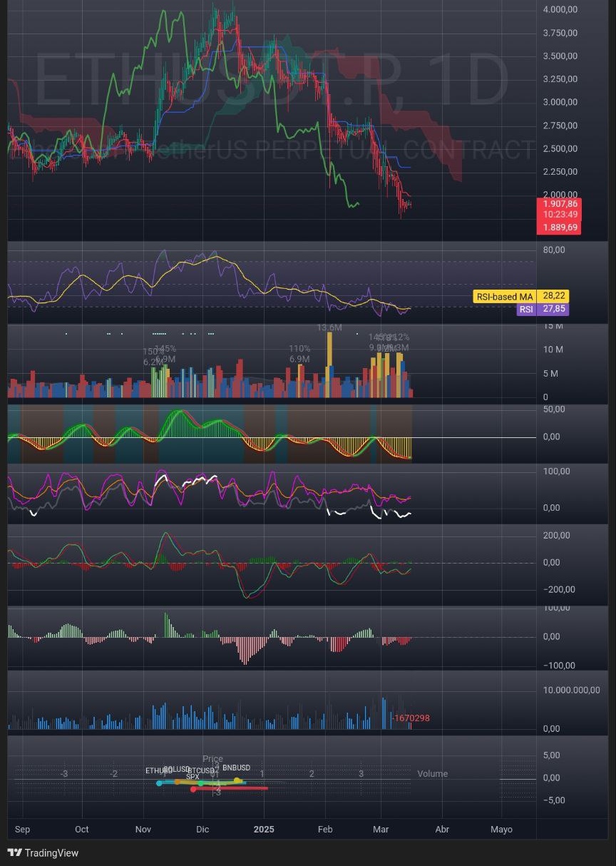Select Nov on the time axis
Image resolution: width=616 pixels, height=866 pixels.
[143, 830]
